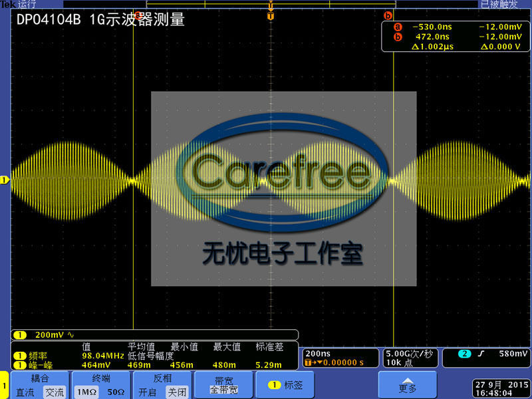
Task: Click the rising edge trigger slope icon
Action: pyautogui.click(x=481, y=354)
